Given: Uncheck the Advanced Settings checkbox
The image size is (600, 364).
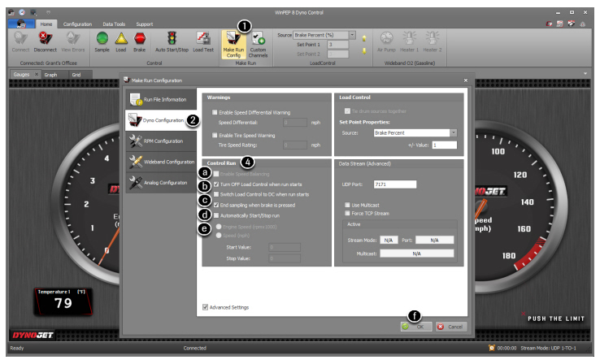Looking at the screenshot, I should [206, 307].
